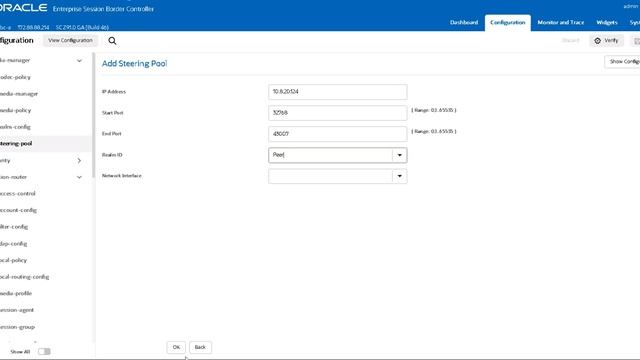Screen dimensions: 640x360
Task: Select media-policy in the sidebar
Action: (16, 110)
